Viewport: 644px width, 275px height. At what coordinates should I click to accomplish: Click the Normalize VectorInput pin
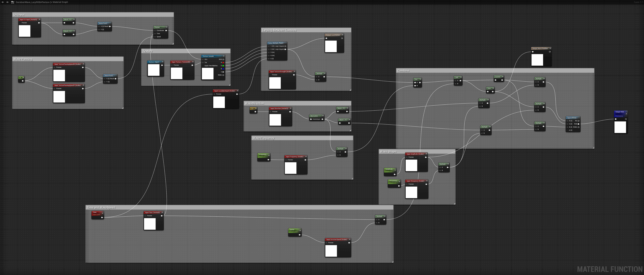311,119
